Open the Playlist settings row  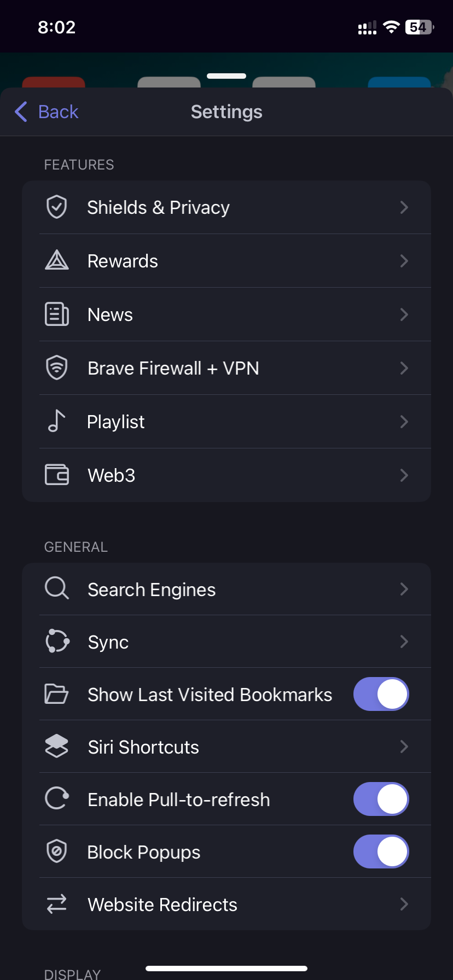click(x=226, y=422)
